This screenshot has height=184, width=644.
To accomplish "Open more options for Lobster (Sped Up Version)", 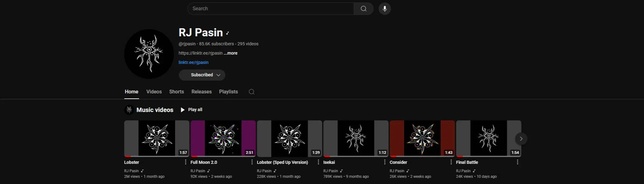I will point(318,162).
